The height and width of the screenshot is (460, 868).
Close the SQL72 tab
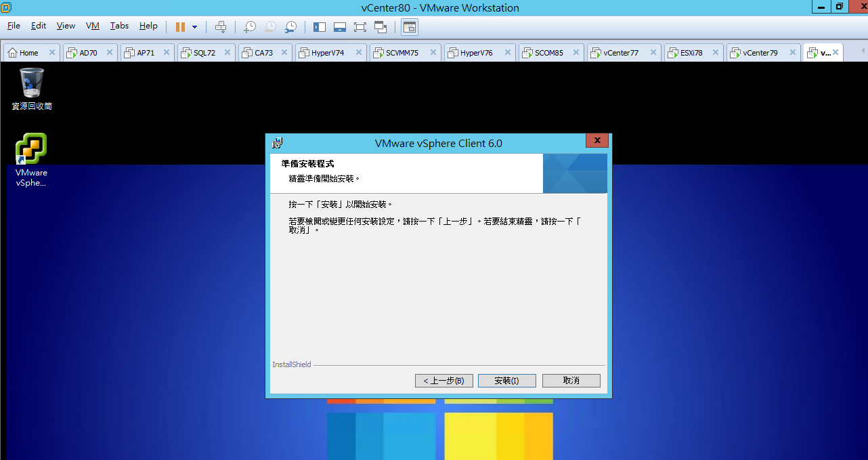227,52
